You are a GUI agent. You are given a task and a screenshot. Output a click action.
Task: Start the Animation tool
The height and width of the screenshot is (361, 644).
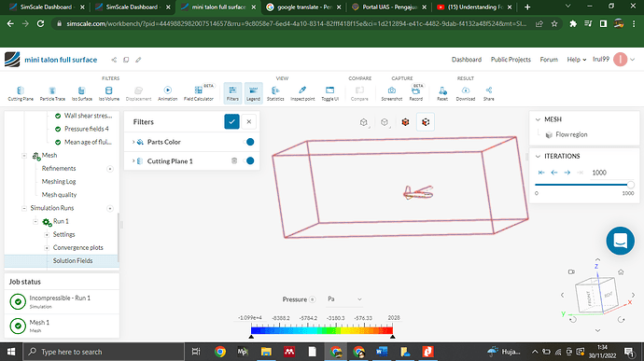[x=168, y=93]
